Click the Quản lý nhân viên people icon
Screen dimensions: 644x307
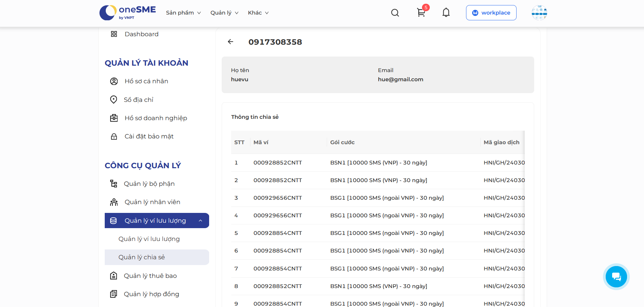click(114, 202)
